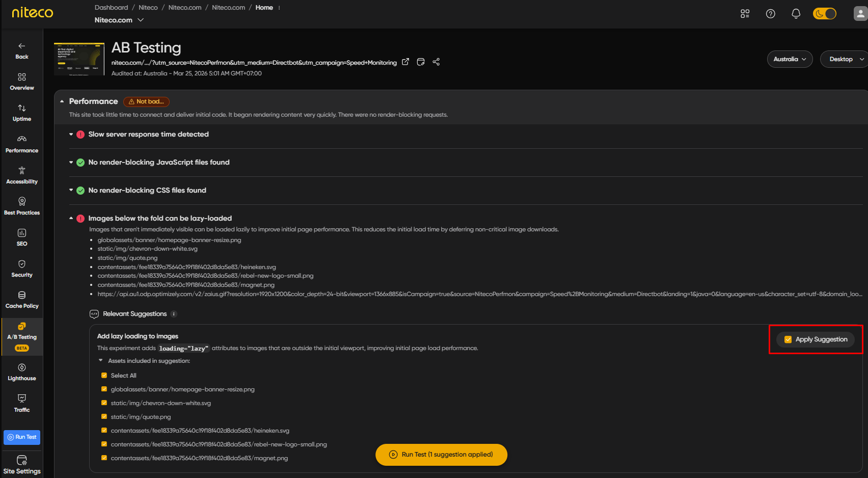Go to second Niteco.com breadcrumb
This screenshot has width=868, height=478.
[228, 8]
